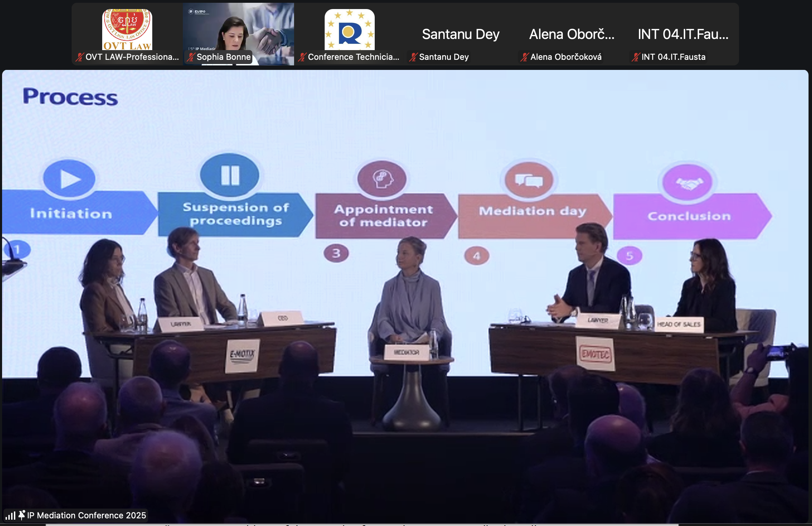The width and height of the screenshot is (812, 526).
Task: Click the network signal strength bars icon
Action: point(10,516)
